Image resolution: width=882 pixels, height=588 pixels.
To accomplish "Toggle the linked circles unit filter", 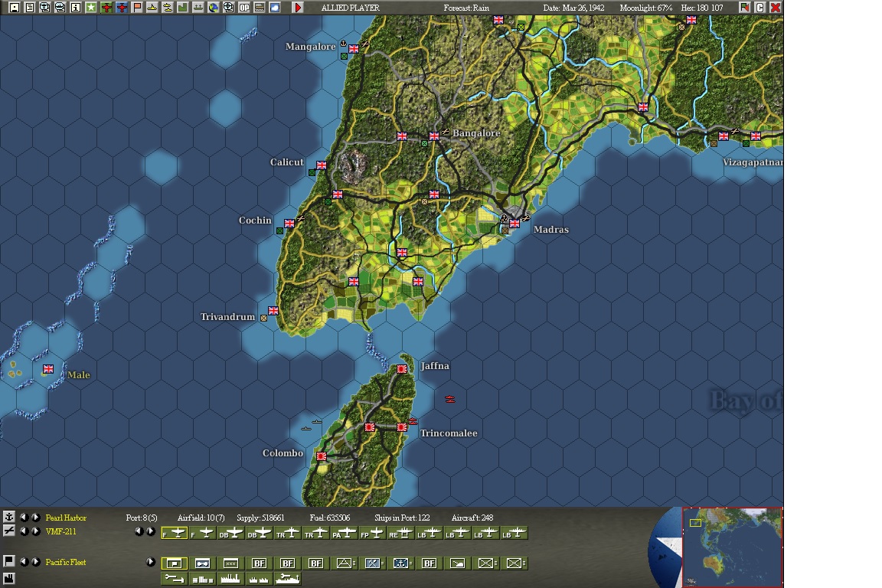I will click(203, 563).
